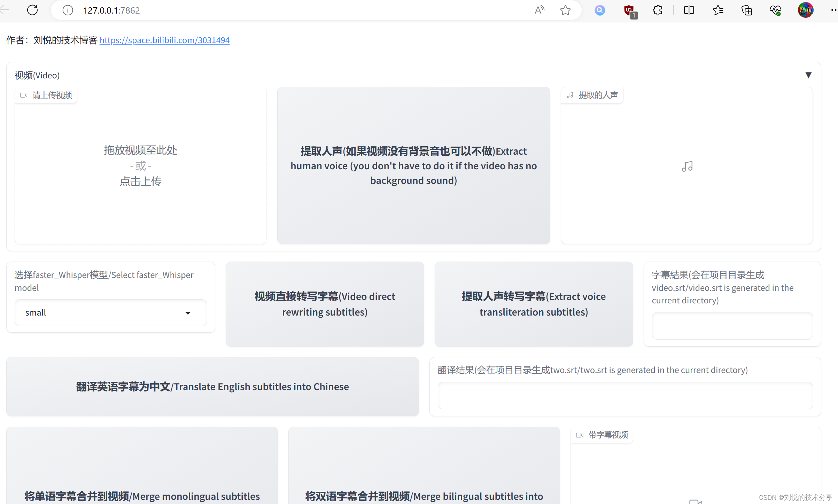Click the uBlock Origin extension icon
Screen dimensions: 838x504
tap(629, 10)
